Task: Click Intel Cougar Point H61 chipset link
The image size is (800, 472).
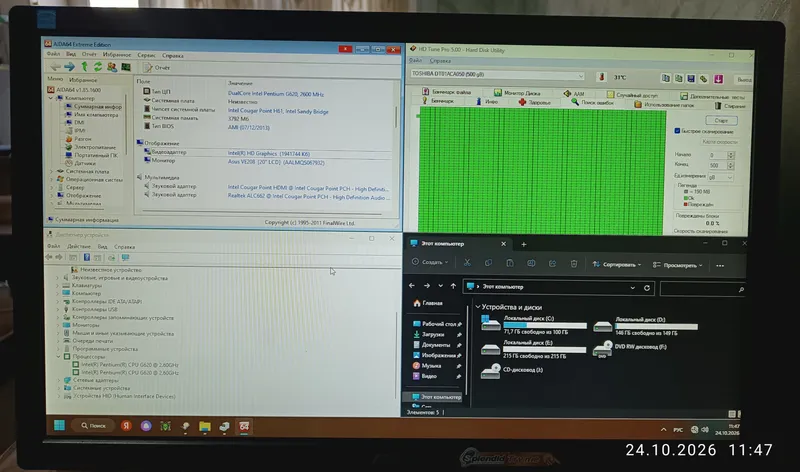Action: [x=278, y=111]
